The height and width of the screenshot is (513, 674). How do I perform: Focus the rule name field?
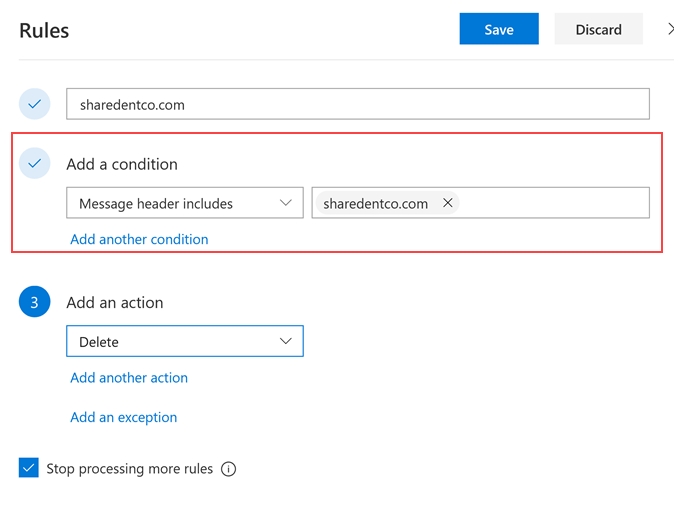point(357,104)
